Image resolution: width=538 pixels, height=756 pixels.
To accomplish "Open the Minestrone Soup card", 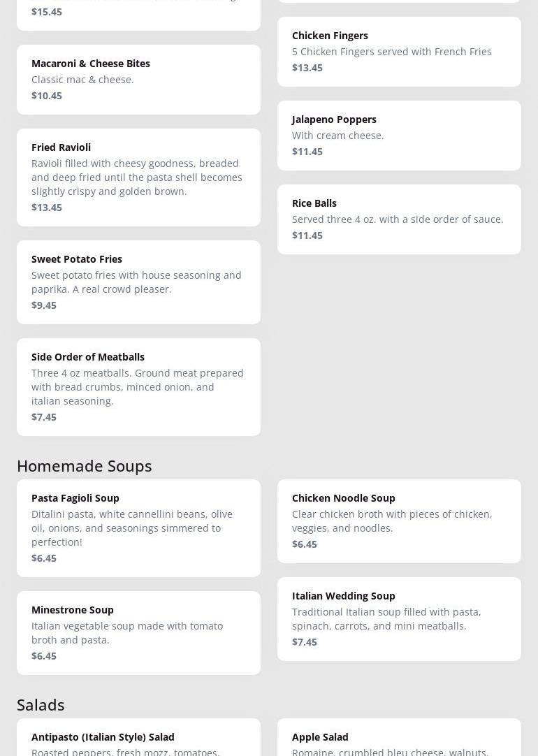I will 138,632.
